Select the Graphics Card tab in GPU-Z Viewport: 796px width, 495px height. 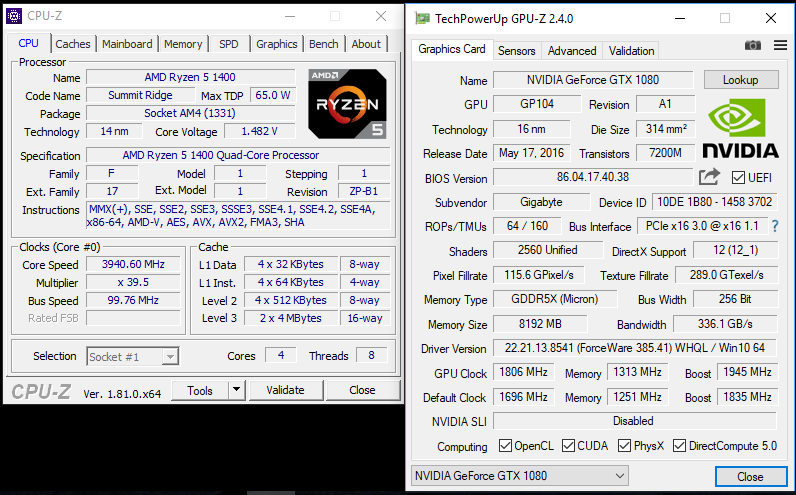click(452, 49)
